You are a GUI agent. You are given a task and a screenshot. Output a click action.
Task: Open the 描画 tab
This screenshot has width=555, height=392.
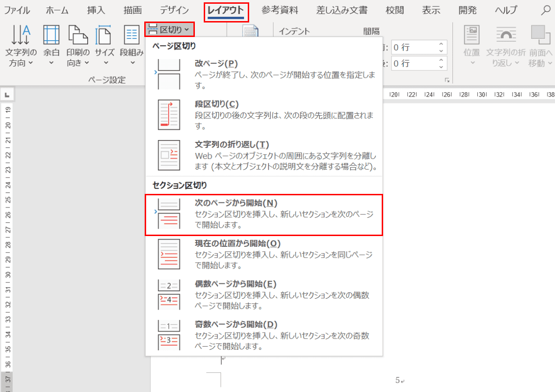(x=133, y=10)
